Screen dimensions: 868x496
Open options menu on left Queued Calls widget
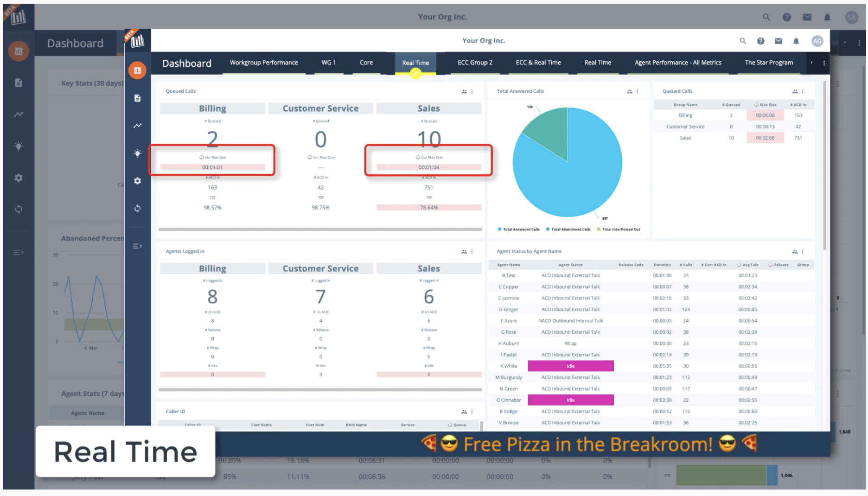tap(472, 91)
